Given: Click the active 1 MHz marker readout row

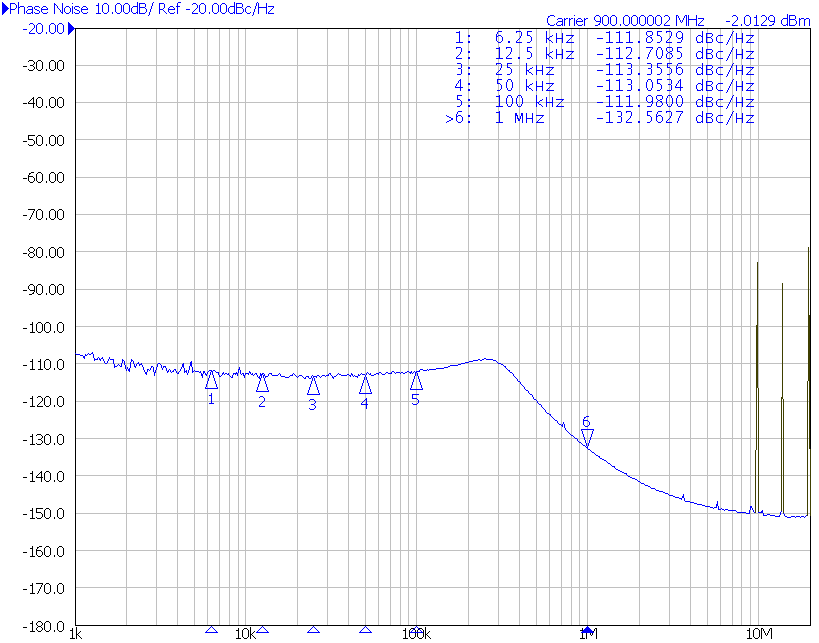Looking at the screenshot, I should pos(600,118).
